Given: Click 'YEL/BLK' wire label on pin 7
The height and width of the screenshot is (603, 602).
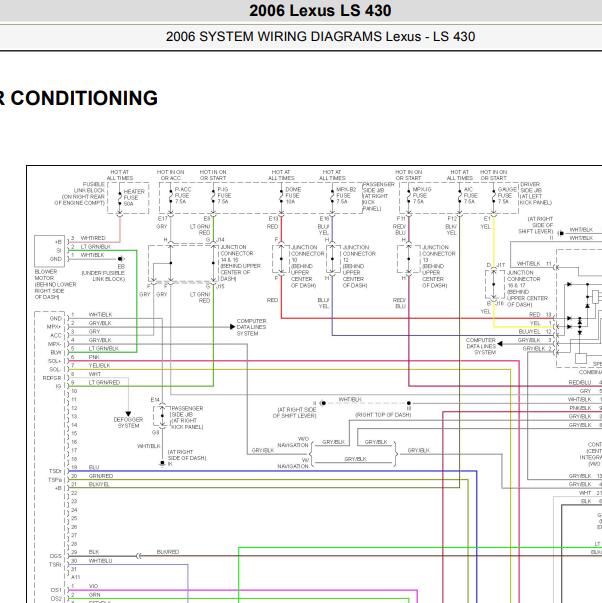Looking at the screenshot, I should tap(99, 365).
